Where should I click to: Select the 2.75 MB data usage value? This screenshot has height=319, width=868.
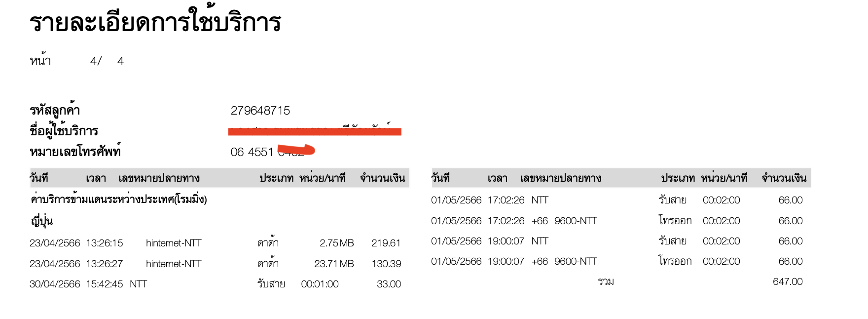tap(336, 243)
